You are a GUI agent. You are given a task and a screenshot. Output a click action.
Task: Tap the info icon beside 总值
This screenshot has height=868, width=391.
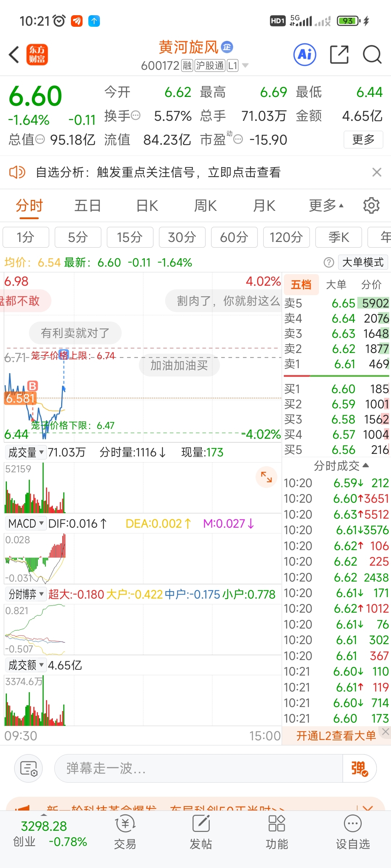click(x=40, y=139)
